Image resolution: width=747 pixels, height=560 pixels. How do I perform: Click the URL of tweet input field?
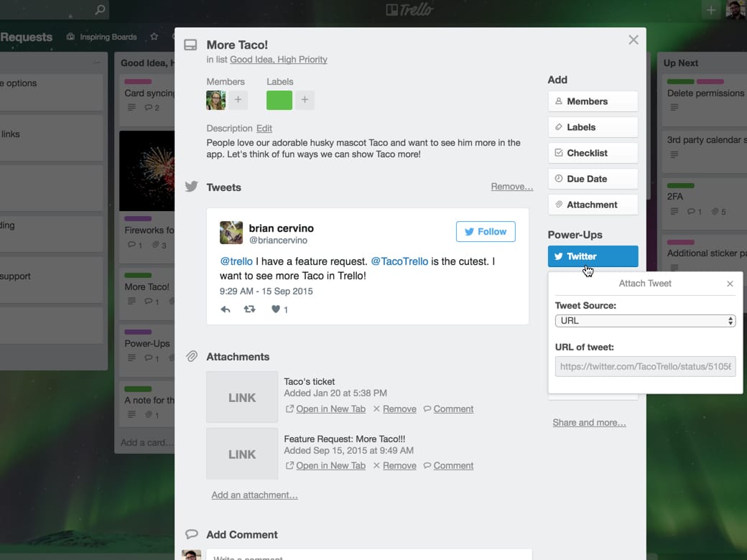(x=644, y=366)
